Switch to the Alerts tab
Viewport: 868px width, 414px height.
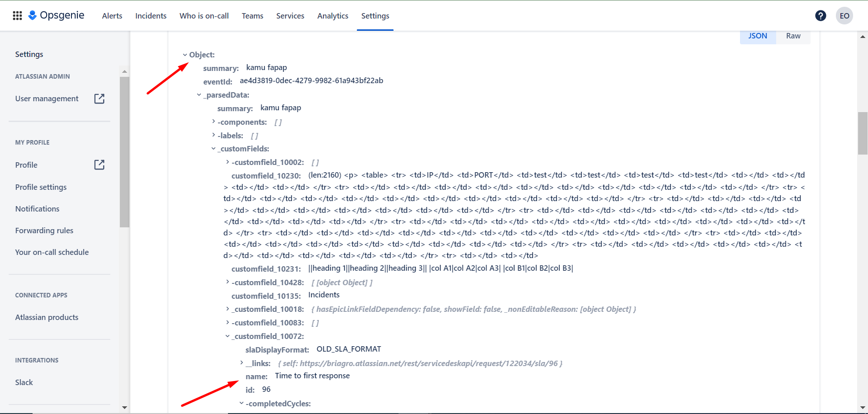(112, 15)
